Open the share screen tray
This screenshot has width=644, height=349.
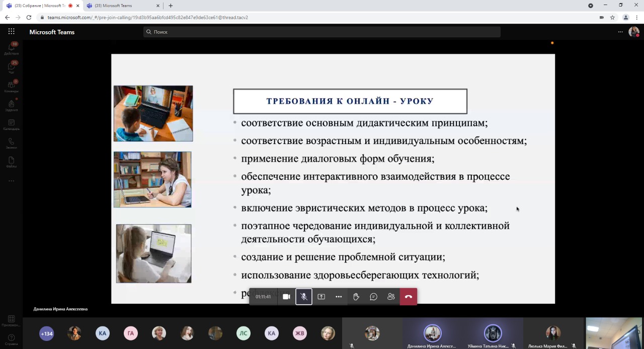(321, 297)
